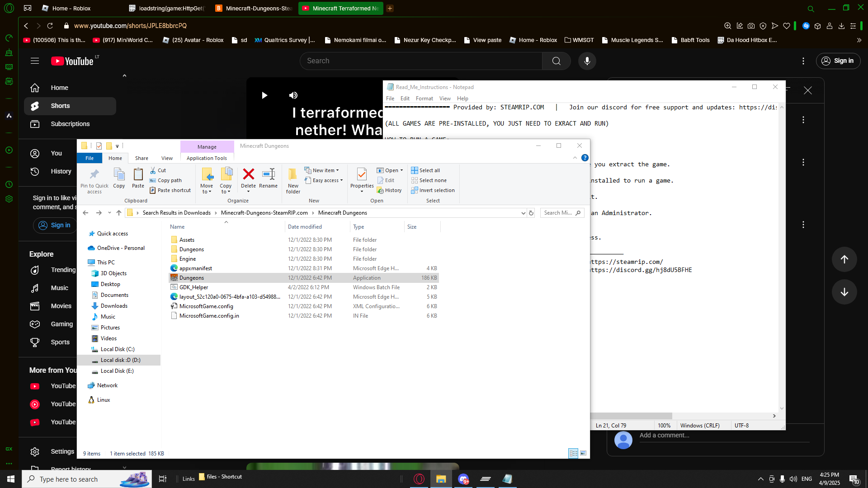The height and width of the screenshot is (488, 868).
Task: Open the Properties ribbon button
Action: tap(362, 180)
